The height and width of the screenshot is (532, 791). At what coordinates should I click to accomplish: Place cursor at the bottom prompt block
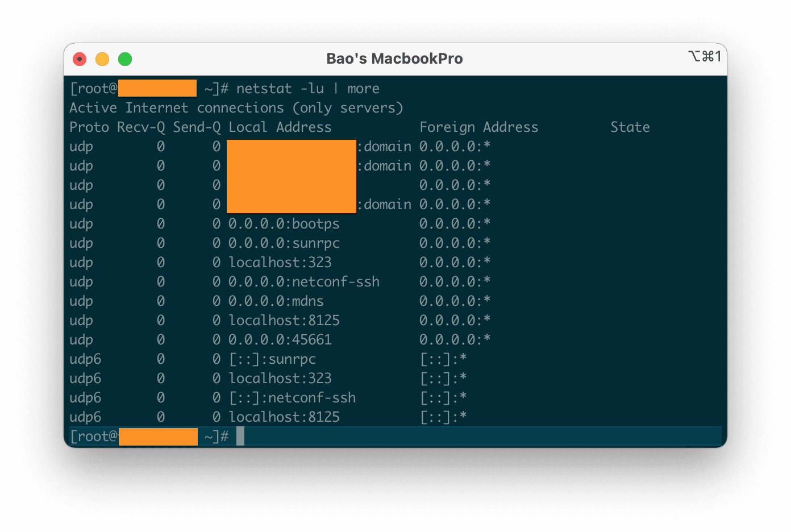click(240, 437)
